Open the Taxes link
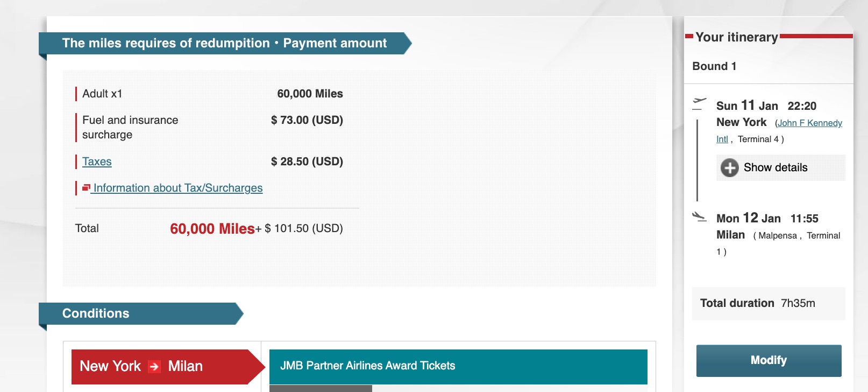868x392 pixels. (x=97, y=162)
